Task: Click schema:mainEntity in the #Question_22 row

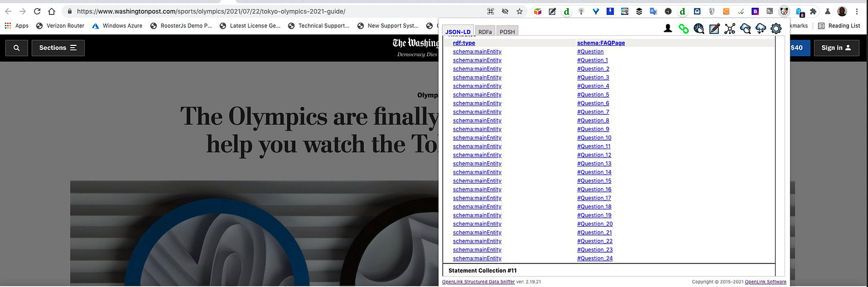Action: [x=477, y=241]
